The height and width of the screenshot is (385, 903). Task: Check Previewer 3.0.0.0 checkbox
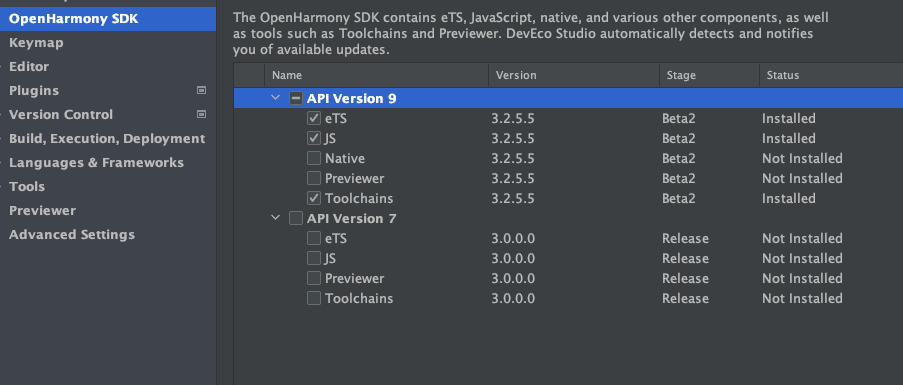point(314,279)
